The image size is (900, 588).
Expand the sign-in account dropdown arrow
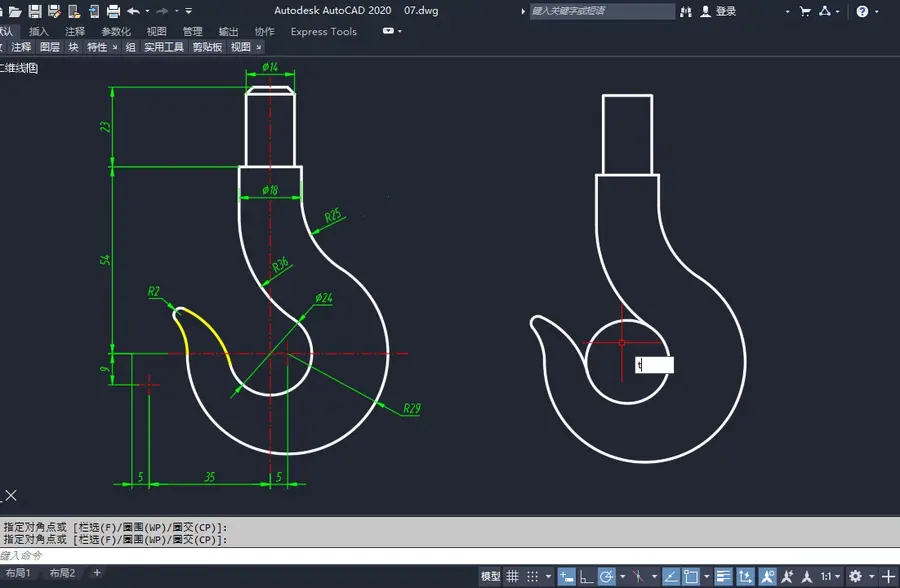point(788,11)
